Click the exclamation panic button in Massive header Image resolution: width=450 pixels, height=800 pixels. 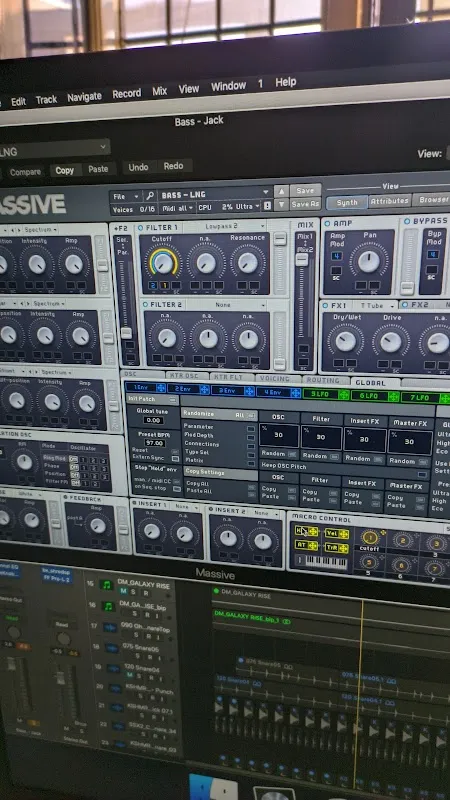coord(267,206)
